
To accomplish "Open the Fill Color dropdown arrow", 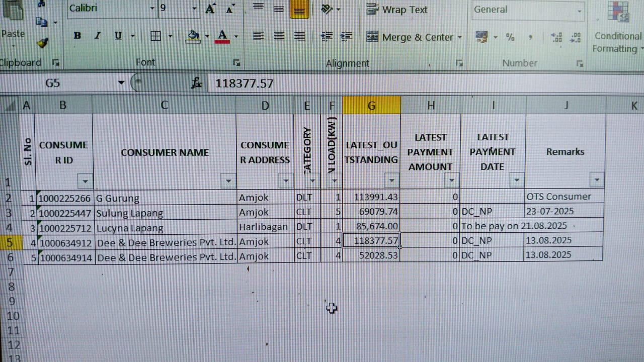I will (x=207, y=36).
